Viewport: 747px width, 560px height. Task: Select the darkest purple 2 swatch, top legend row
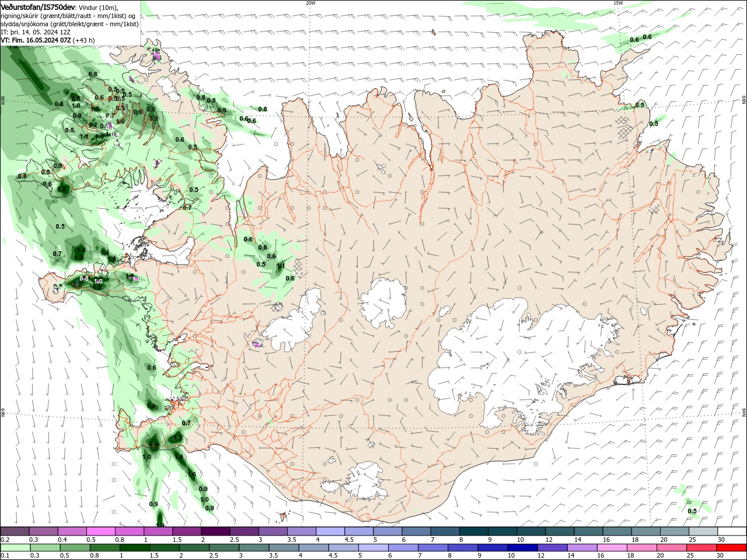215,531
